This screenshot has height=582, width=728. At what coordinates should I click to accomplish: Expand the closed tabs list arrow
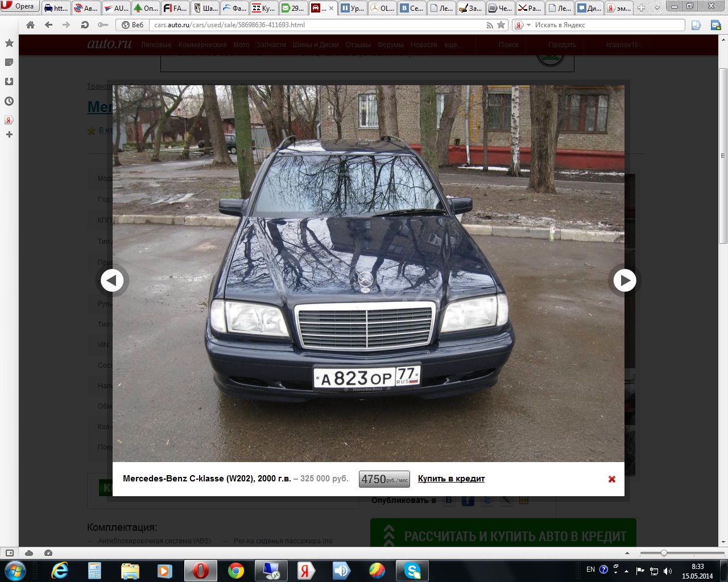click(657, 8)
